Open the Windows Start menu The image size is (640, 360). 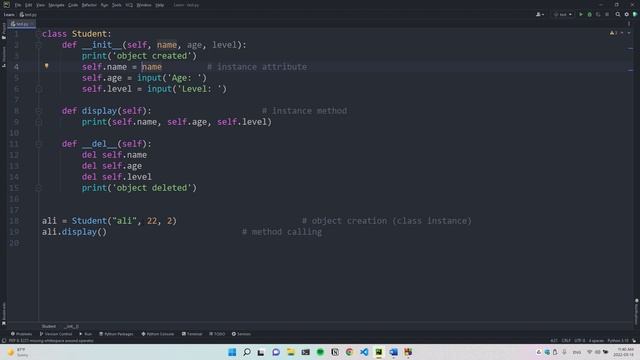pyautogui.click(x=232, y=352)
